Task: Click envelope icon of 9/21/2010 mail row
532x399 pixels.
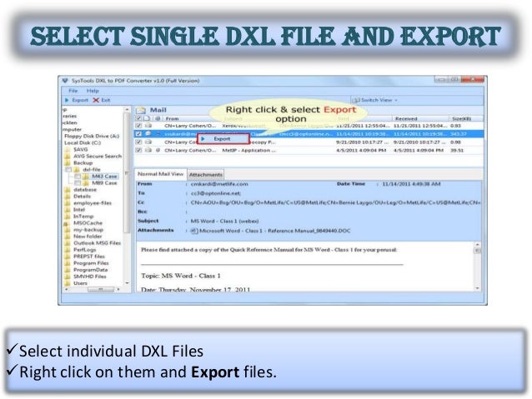Action: tap(148, 142)
